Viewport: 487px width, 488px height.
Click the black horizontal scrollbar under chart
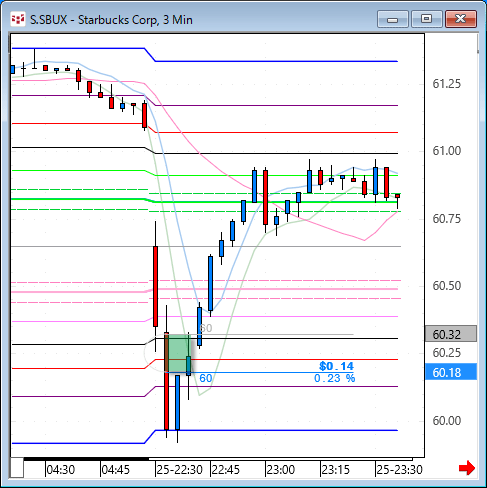[86, 459]
